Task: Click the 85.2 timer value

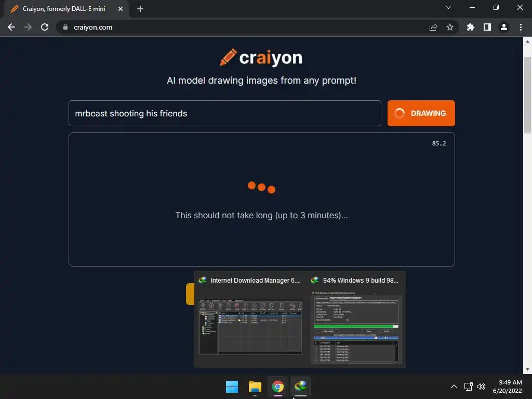Action: pos(439,143)
